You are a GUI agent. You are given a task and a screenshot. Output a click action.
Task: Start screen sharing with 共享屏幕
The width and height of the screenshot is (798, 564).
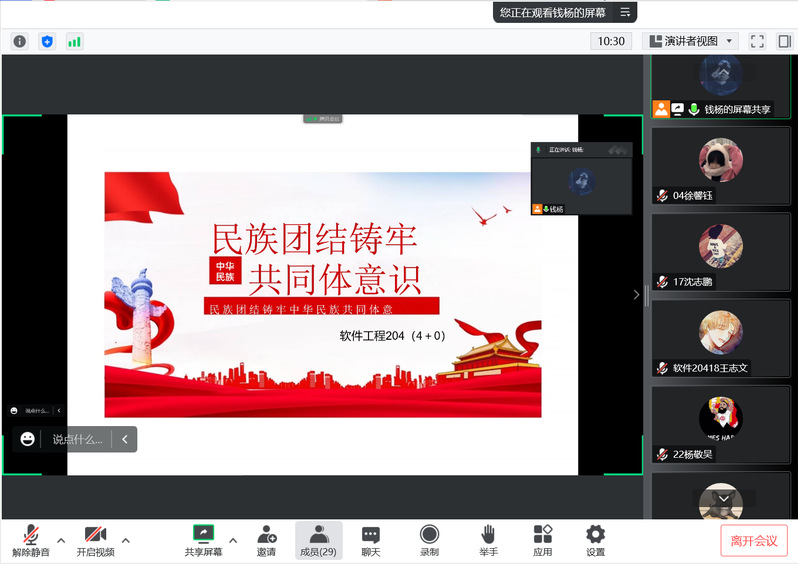click(x=203, y=540)
